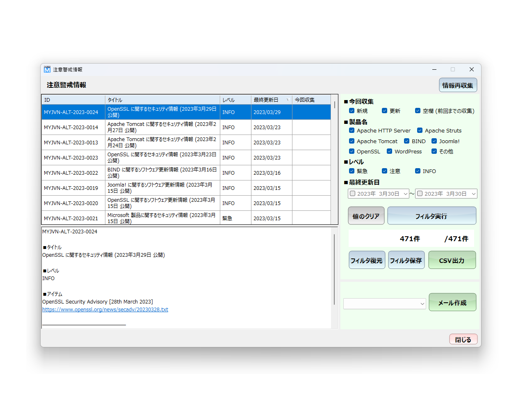Uncheck the OpenSSL product checkbox
This screenshot has width=525, height=420.
(x=352, y=151)
